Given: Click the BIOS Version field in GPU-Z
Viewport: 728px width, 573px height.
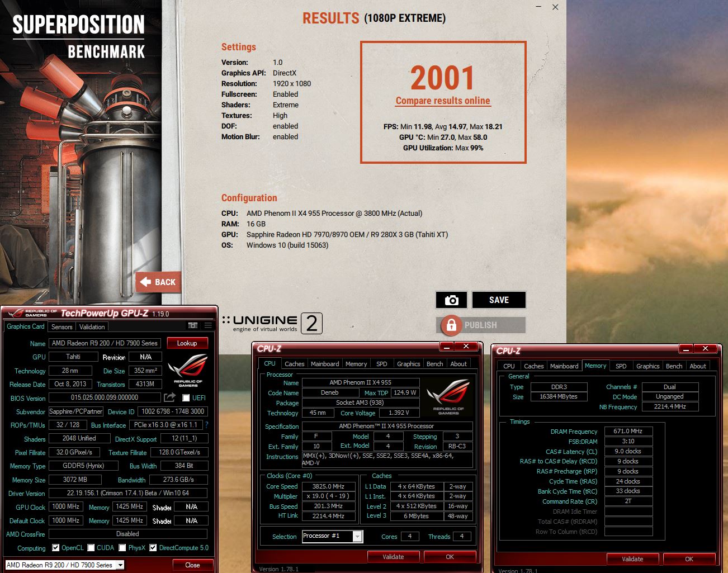Looking at the screenshot, I should point(105,397).
